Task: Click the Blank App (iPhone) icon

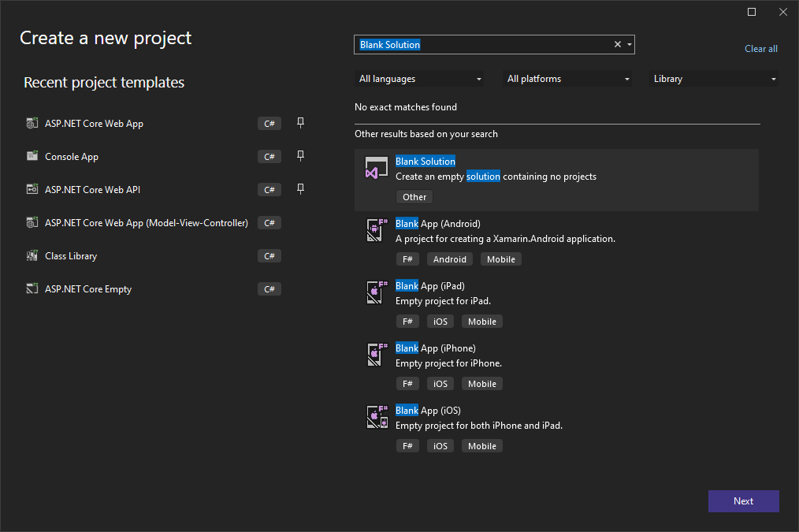Action: coord(377,354)
